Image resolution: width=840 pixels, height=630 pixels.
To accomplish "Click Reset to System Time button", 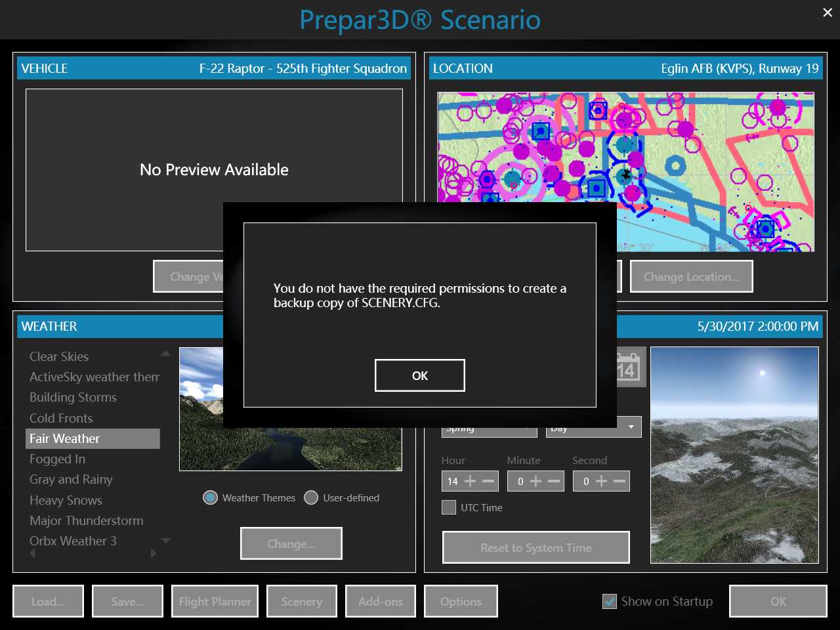I will [x=536, y=547].
